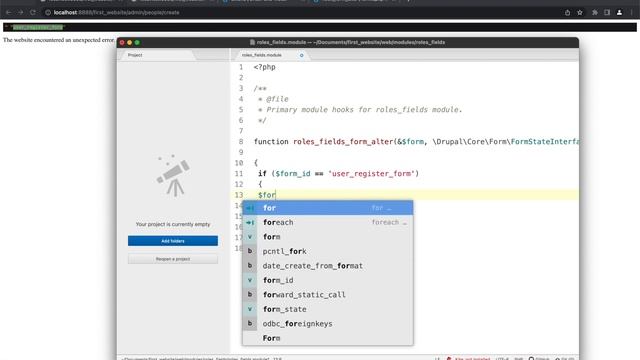Viewport: 640px width, 360px height.
Task: Click the Reopen a project button
Action: click(x=173, y=259)
